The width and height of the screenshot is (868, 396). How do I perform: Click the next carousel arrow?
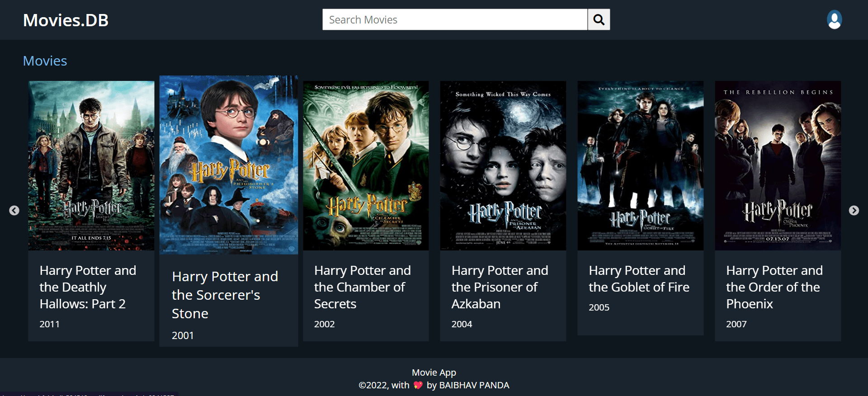tap(854, 211)
